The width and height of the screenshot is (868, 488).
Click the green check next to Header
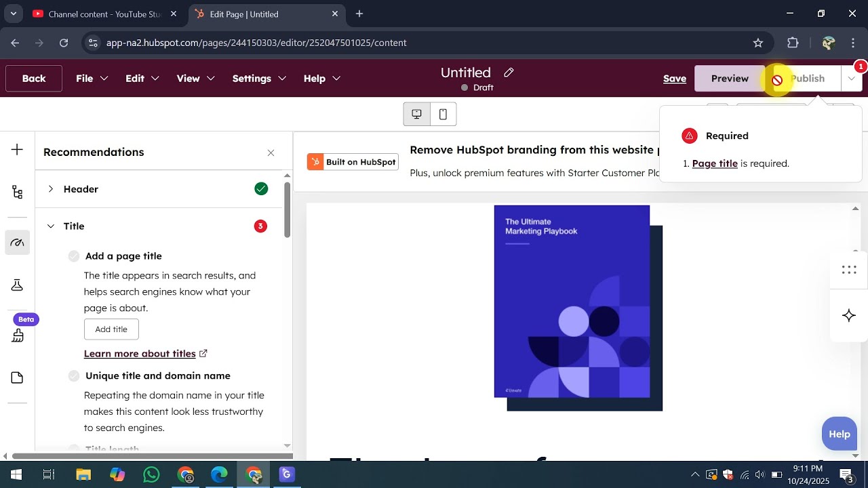261,189
